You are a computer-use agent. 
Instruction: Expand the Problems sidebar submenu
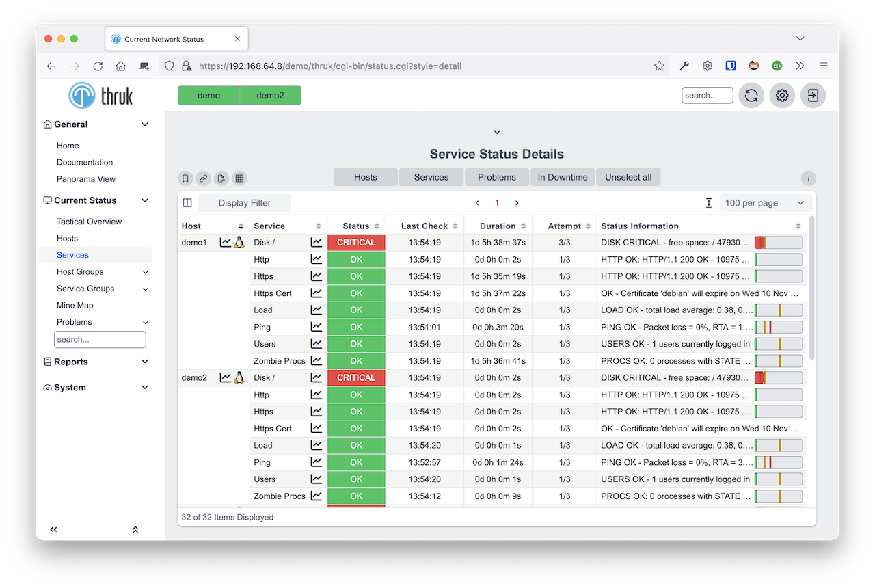coord(146,323)
